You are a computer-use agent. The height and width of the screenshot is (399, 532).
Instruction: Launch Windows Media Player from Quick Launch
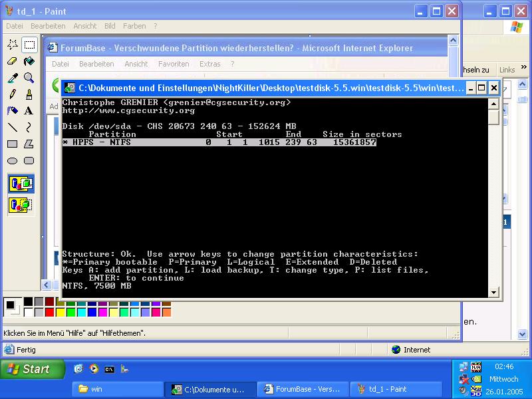click(94, 369)
